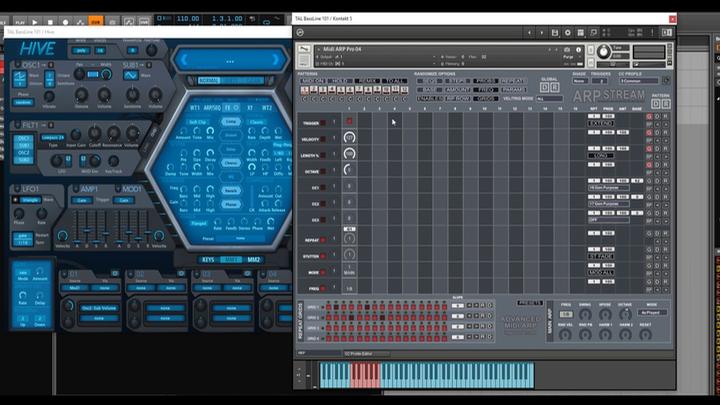
Task: Select pattern slot 1 in ARP Stream
Action: tap(304, 90)
